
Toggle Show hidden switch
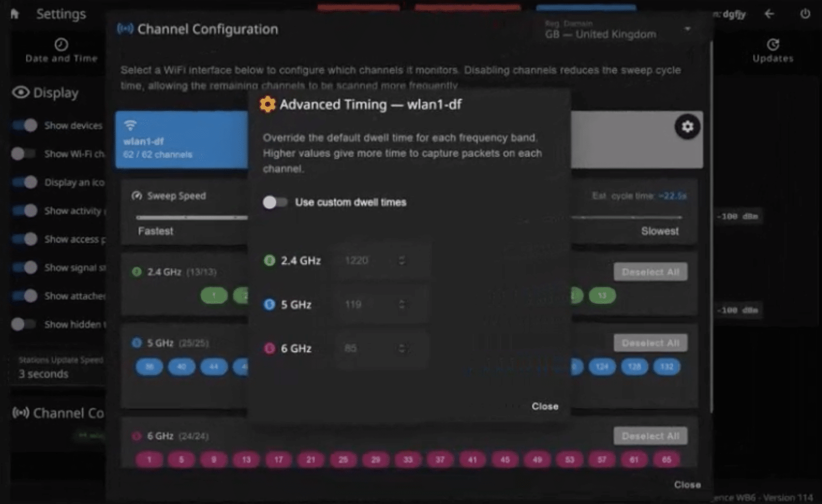tap(24, 324)
